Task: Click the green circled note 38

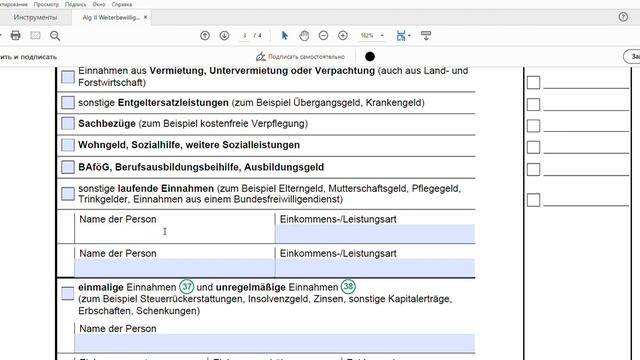Action: pos(348,287)
